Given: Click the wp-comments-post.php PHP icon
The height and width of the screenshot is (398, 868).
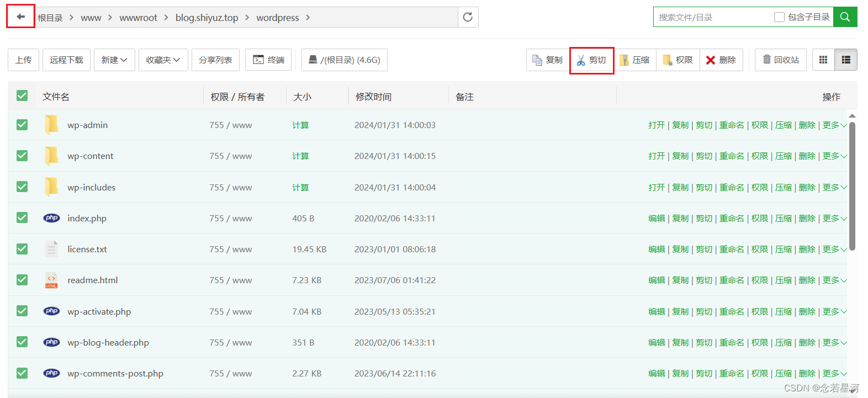Looking at the screenshot, I should pyautogui.click(x=51, y=373).
